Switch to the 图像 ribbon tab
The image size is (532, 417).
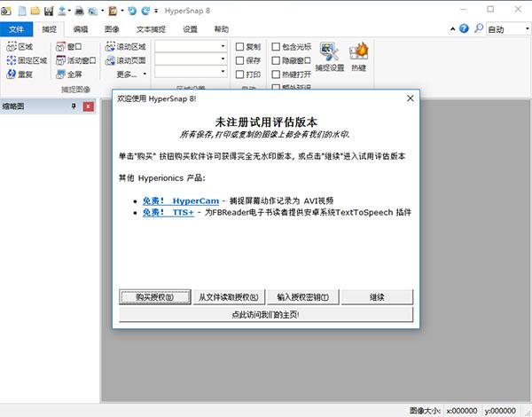click(x=112, y=29)
